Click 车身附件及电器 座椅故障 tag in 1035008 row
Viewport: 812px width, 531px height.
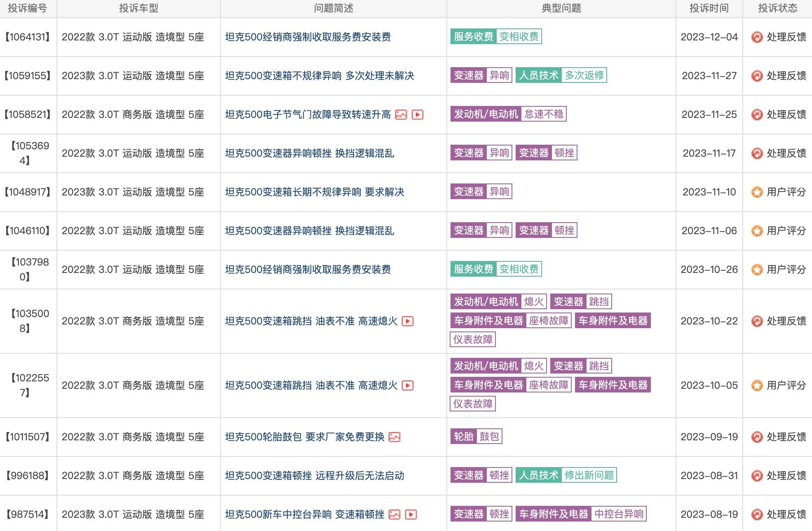(511, 321)
